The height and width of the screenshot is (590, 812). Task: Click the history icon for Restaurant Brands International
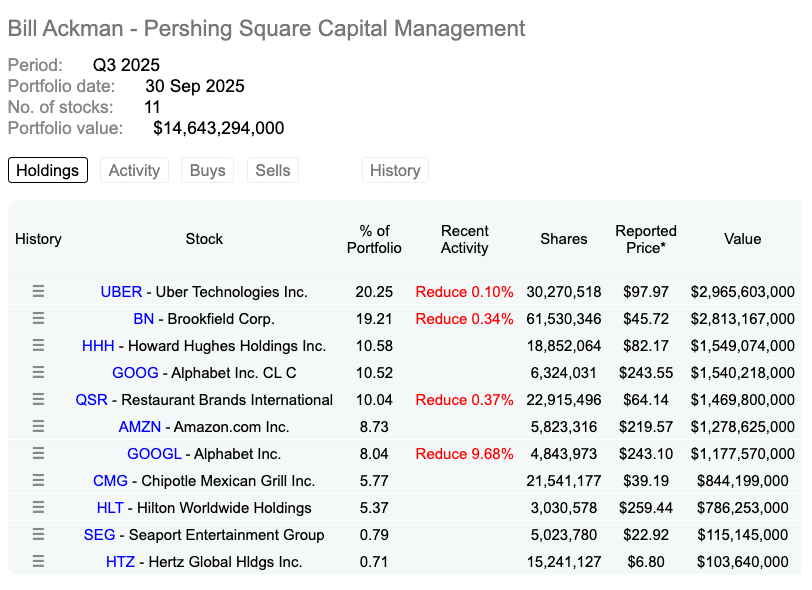[x=38, y=399]
